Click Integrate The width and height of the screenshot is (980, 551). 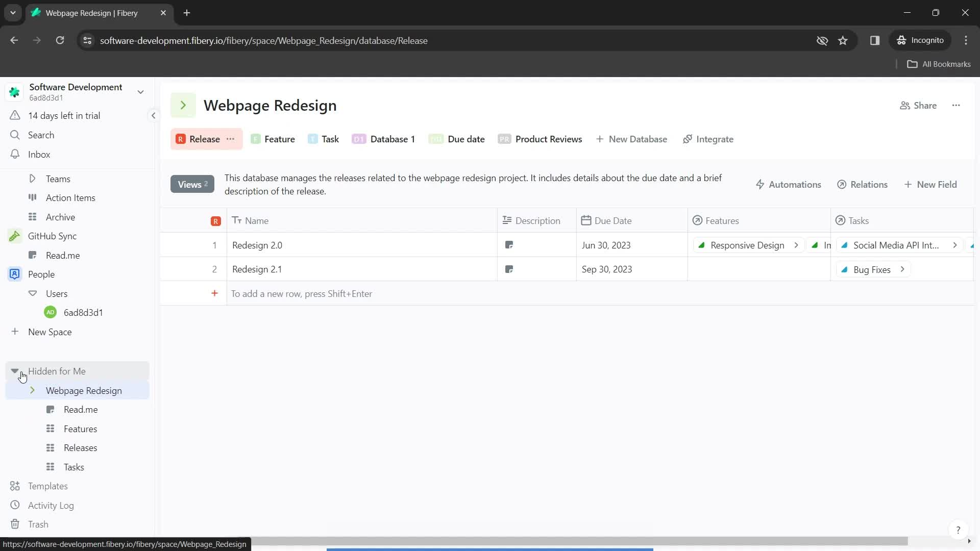pyautogui.click(x=708, y=139)
